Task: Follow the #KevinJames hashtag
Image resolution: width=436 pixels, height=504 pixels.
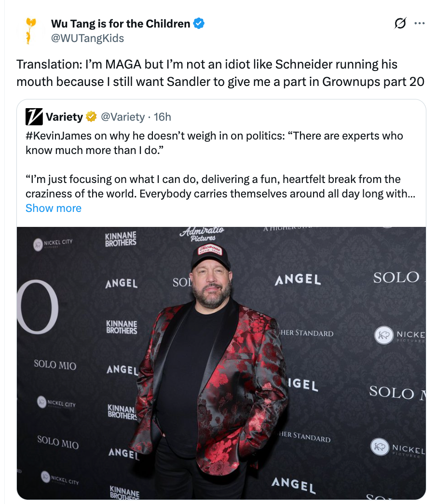Action: [59, 136]
